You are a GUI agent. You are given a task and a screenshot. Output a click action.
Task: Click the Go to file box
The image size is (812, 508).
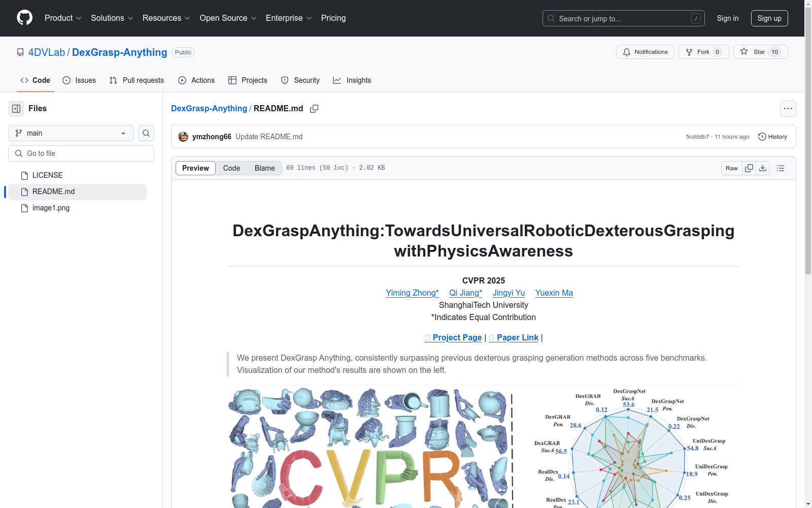[x=81, y=153]
